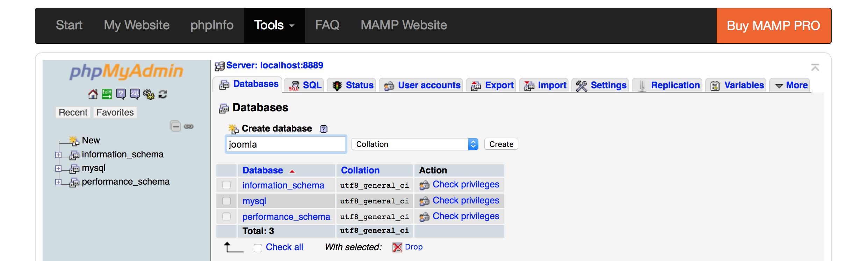Open phpInfo in the nav bar
The height and width of the screenshot is (261, 868).
click(x=212, y=25)
